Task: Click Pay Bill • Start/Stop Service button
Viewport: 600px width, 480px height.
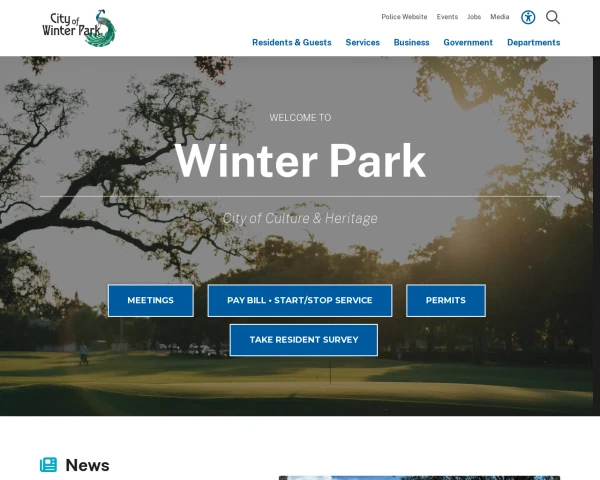Action: tap(300, 300)
